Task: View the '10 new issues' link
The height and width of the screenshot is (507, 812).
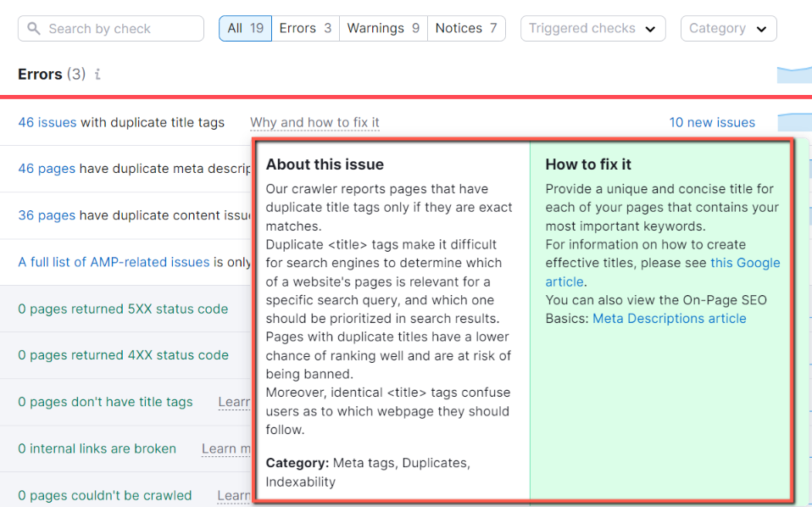Action: [x=712, y=122]
